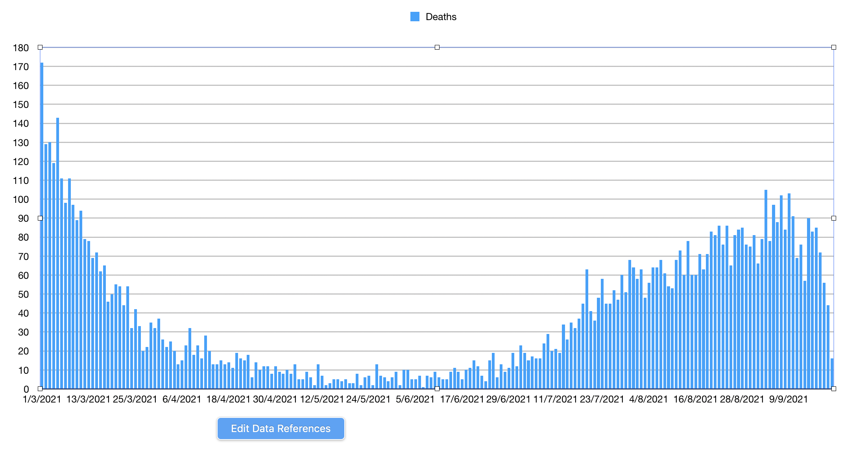Select the 180 value-axis label
The width and height of the screenshot is (868, 460).
click(x=21, y=48)
